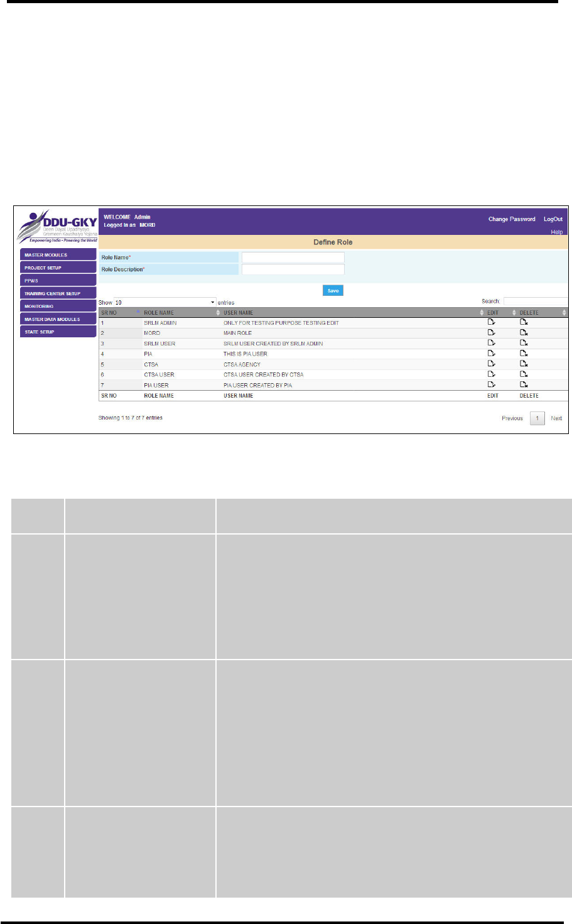This screenshot has width=572, height=924.
Task: Click LogOut link
Action: point(553,219)
